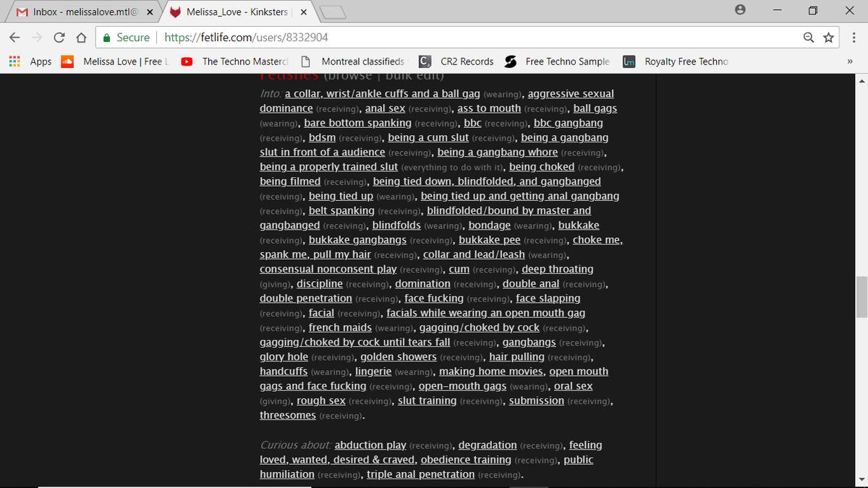Reload the current page
Image resolution: width=868 pixels, height=488 pixels.
[59, 38]
